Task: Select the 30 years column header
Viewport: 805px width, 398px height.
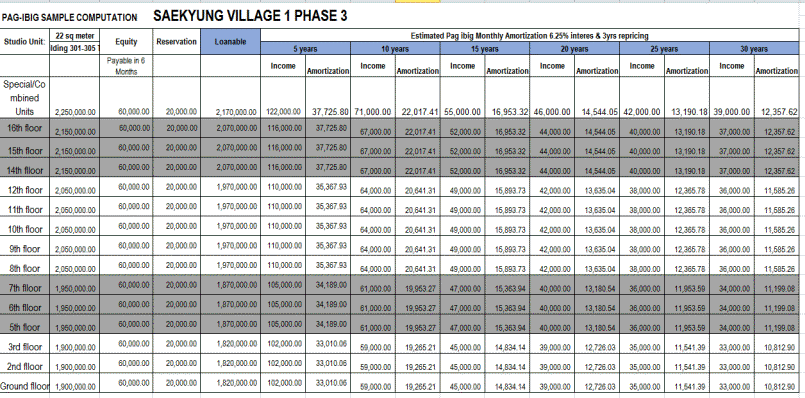Action: click(754, 49)
